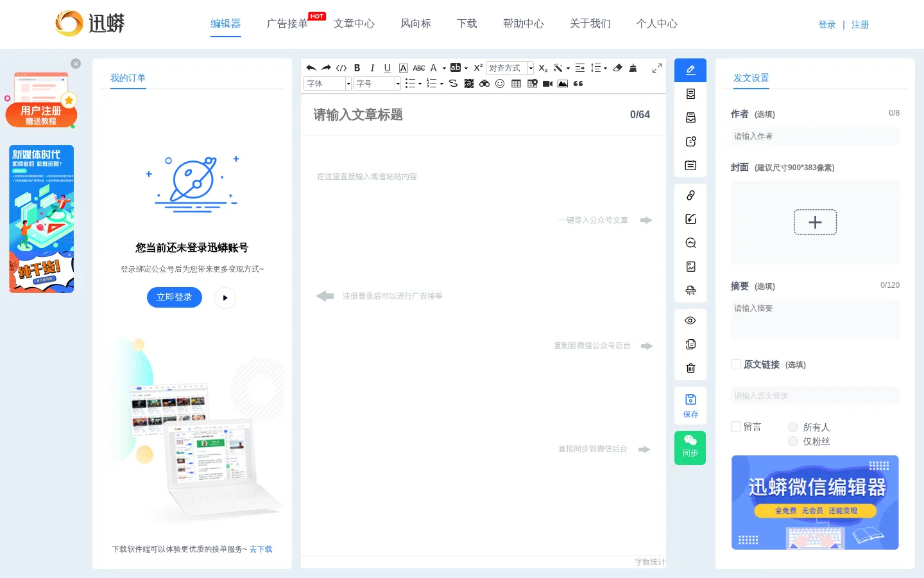924x578 pixels.
Task: Select the 仅粉丝 radio option
Action: 793,441
